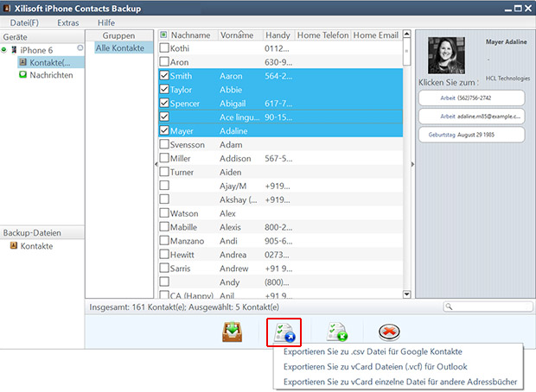Viewport: 536px width, 392px height.
Task: Check the Miller Addison checkbox
Action: [x=164, y=158]
